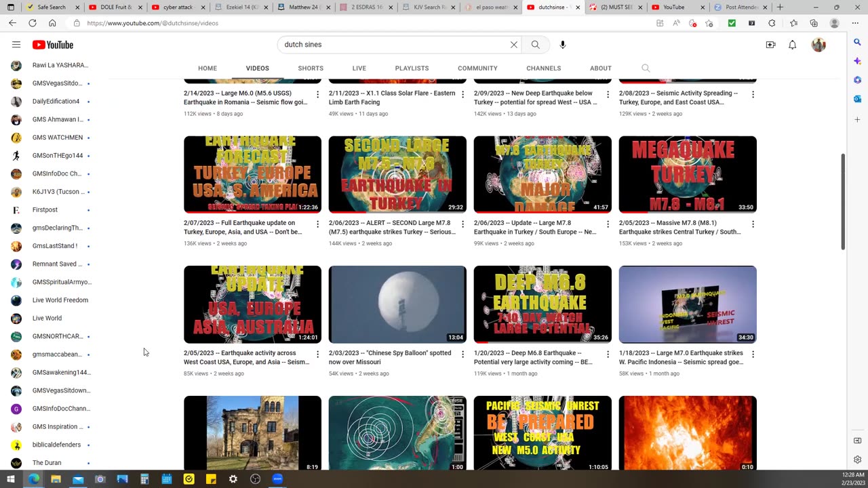This screenshot has width=868, height=488.
Task: Reload the page
Action: pos(32,22)
